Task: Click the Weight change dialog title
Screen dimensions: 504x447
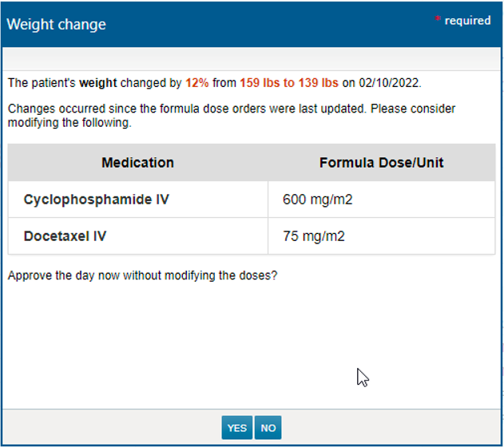Action: 56,24
